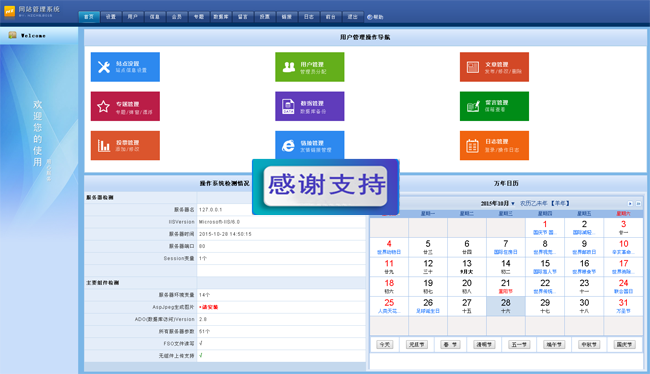Viewport: 650px width, 374px height.
Task: Open the 用户管理 tile with people icon
Action: (310, 67)
